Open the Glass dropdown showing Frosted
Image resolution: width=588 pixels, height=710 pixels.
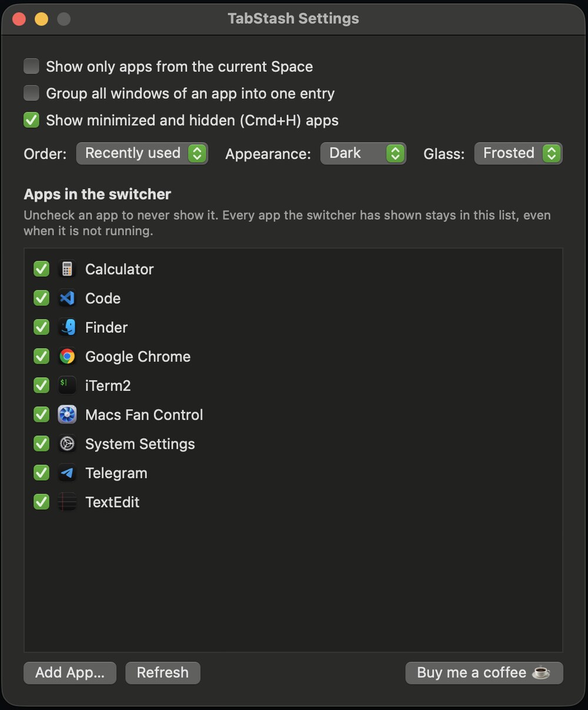518,153
